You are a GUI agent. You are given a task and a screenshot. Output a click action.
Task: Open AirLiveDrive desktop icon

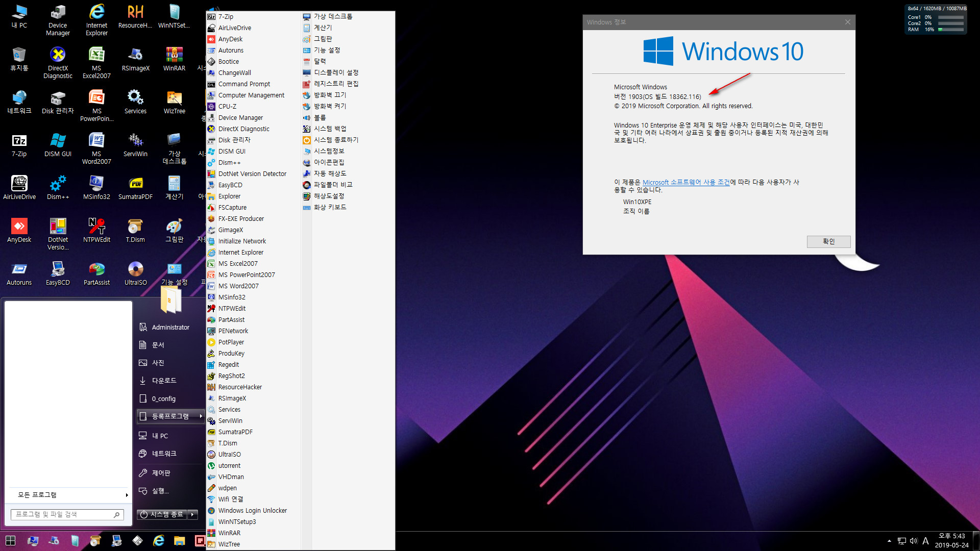19,188
